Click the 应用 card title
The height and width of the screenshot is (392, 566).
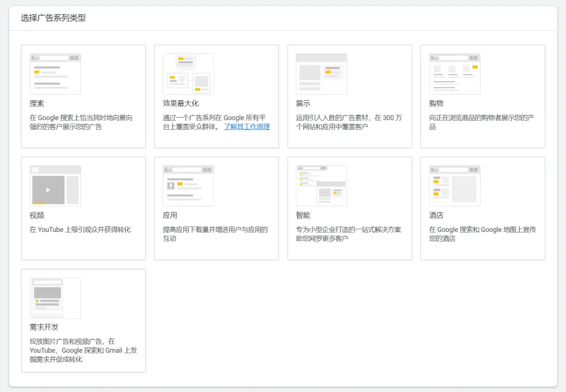point(170,216)
